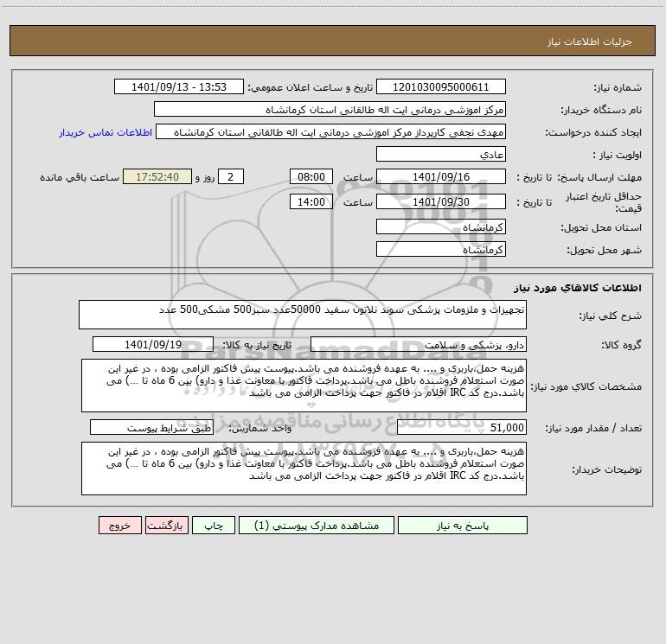Click the response deadline date 1401/09/16
The image size is (666, 644).
pyautogui.click(x=441, y=177)
